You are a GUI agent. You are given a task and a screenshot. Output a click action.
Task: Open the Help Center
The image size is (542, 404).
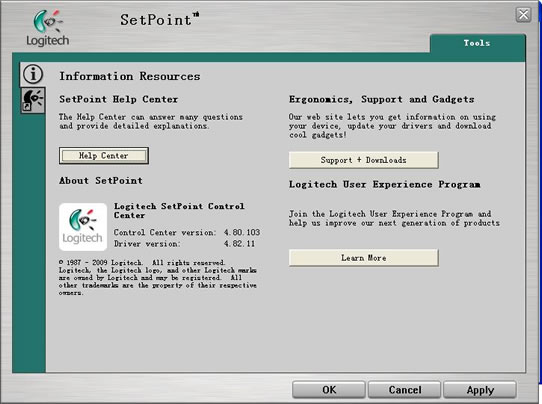pos(104,156)
